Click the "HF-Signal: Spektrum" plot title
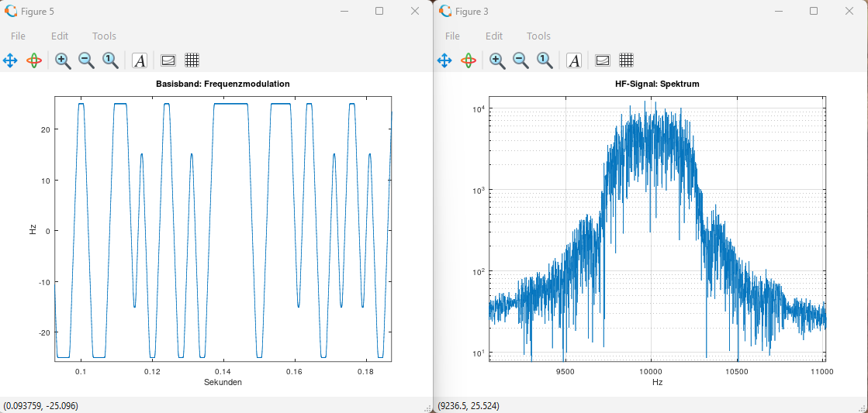Image resolution: width=868 pixels, height=413 pixels. click(x=657, y=84)
